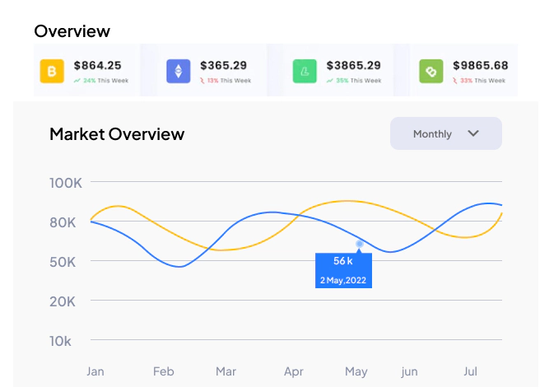Click the up-trend arrow next to 24%
540x392 pixels.
pyautogui.click(x=77, y=81)
